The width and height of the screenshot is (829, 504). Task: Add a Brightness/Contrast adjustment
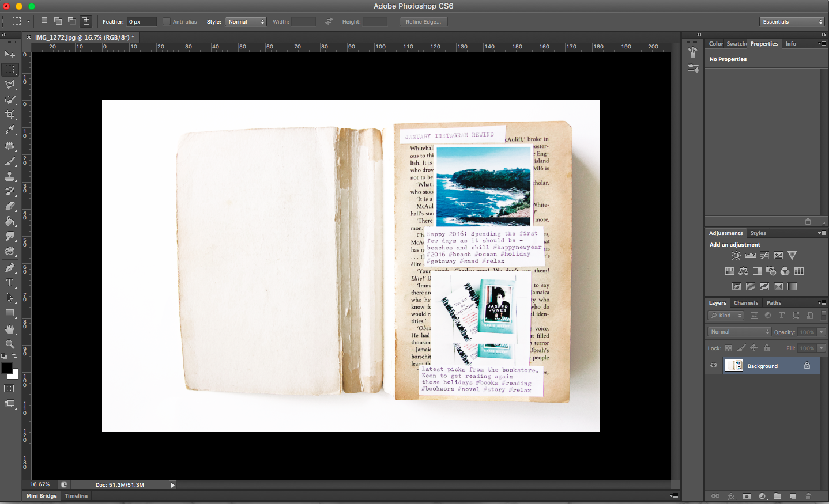(736, 256)
